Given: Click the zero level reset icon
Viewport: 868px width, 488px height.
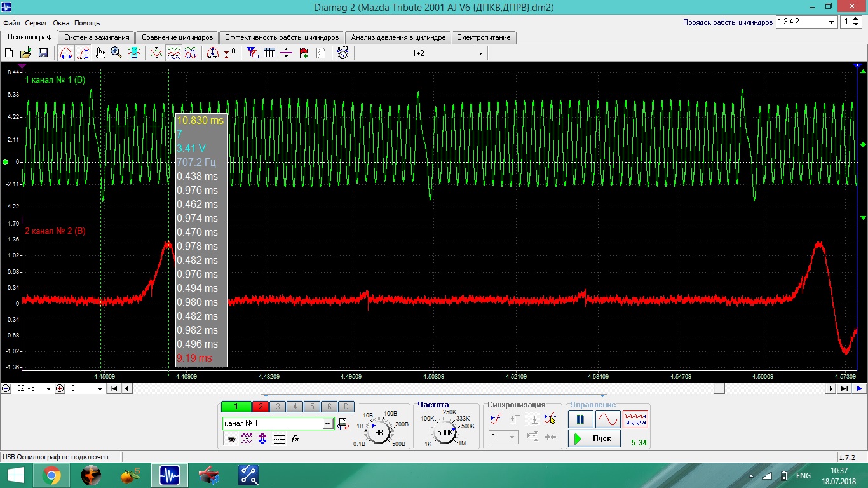Looking at the screenshot, I should point(230,53).
